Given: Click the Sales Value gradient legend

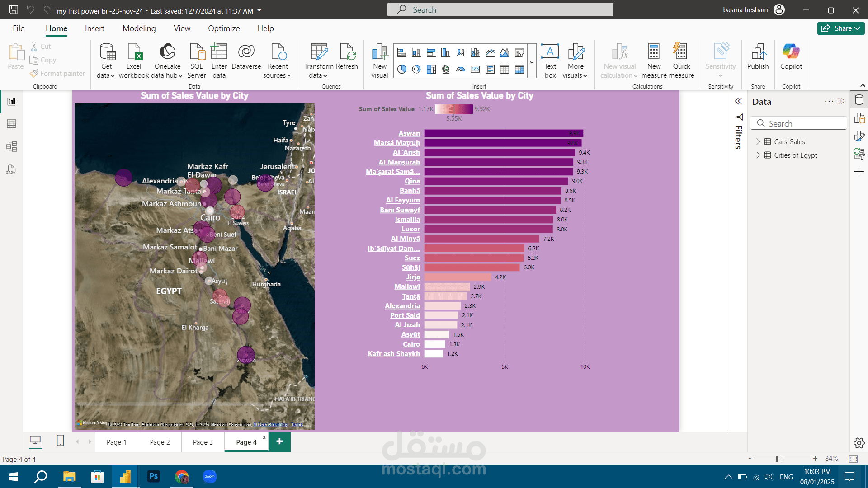Looking at the screenshot, I should (x=453, y=109).
